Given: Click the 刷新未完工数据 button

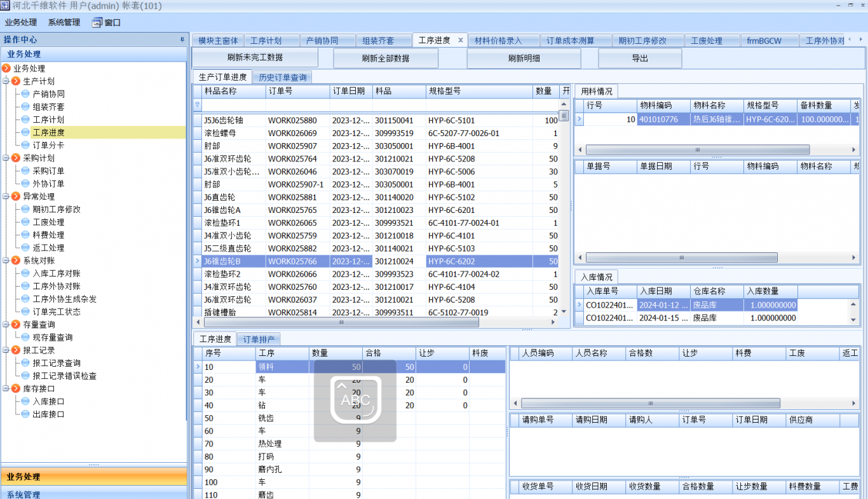Looking at the screenshot, I should [x=255, y=58].
